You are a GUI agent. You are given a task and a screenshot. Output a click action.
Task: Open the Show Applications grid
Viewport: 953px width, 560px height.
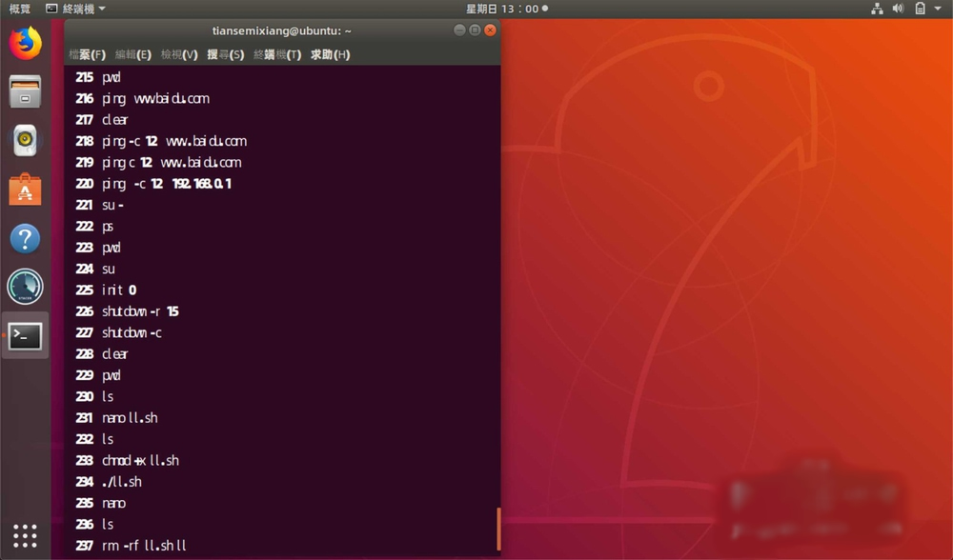[25, 535]
